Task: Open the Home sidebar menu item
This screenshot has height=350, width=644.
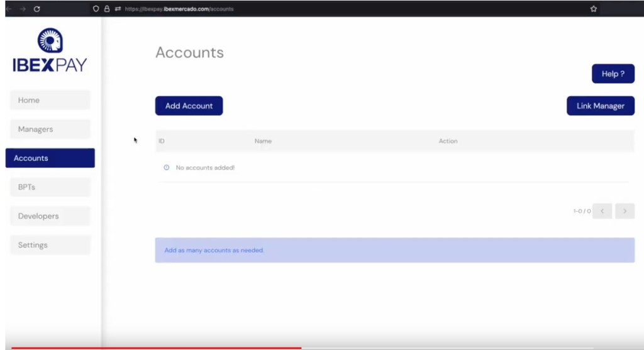Action: 50,100
